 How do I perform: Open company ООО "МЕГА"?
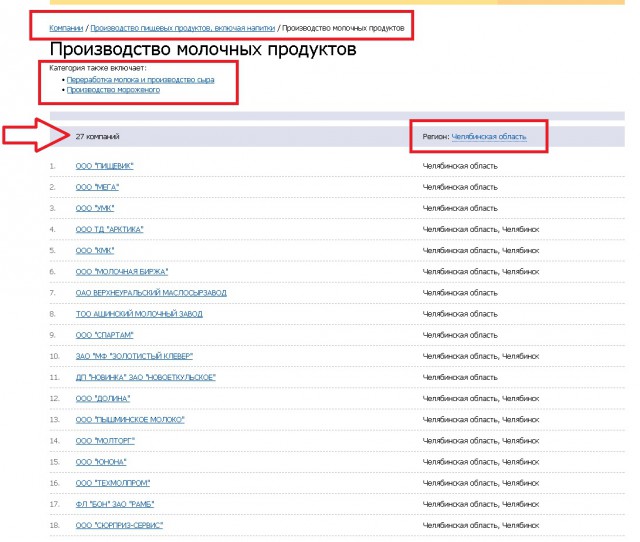coord(97,187)
